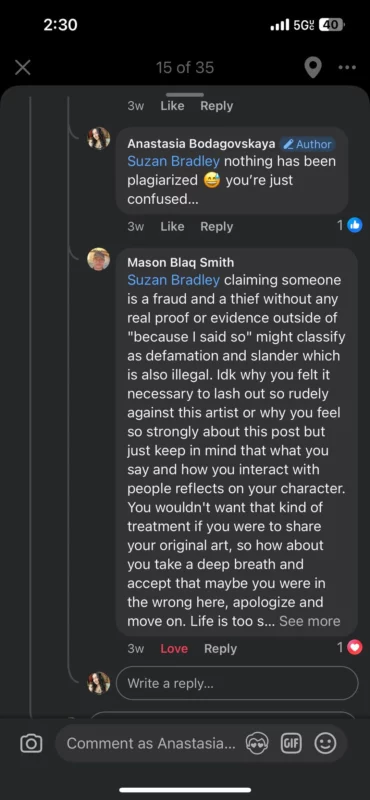Open Mason Blaq Smith's profile name
Image resolution: width=370 pixels, height=800 pixels.
coord(181,262)
